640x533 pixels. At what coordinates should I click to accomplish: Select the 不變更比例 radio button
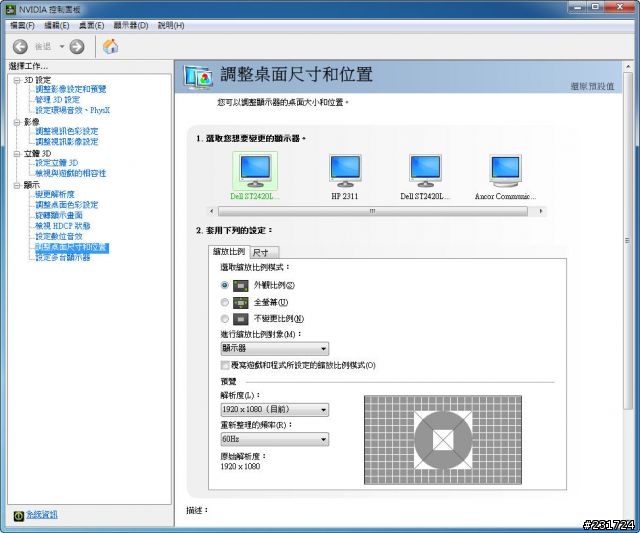tap(224, 318)
